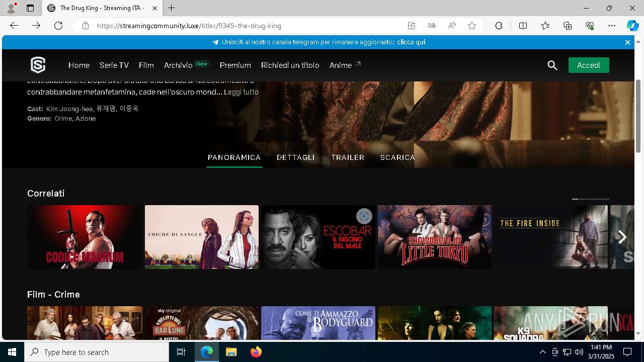The height and width of the screenshot is (362, 644).
Task: Open K9 Squadra thumbnail
Action: tap(551, 323)
